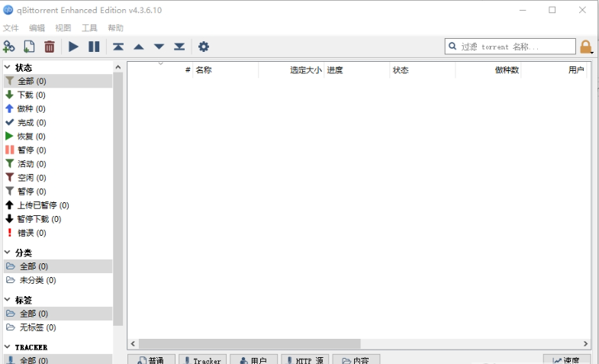
Task: Sort by 选定大小 column header
Action: click(291, 70)
